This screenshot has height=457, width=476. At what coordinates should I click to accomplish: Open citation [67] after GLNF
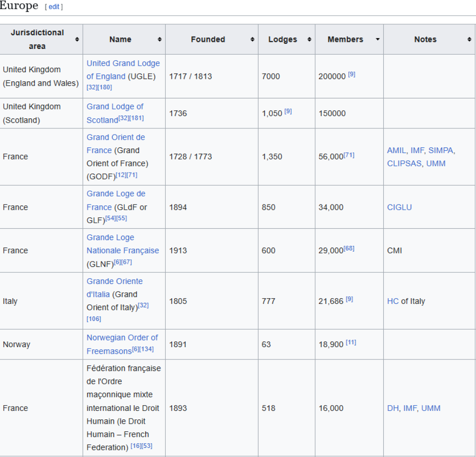126,262
